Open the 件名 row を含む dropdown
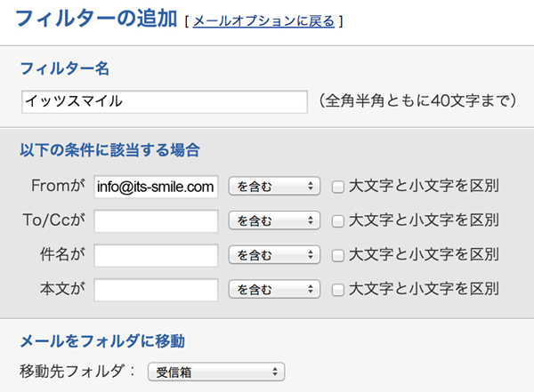534x392 pixels. [x=274, y=256]
